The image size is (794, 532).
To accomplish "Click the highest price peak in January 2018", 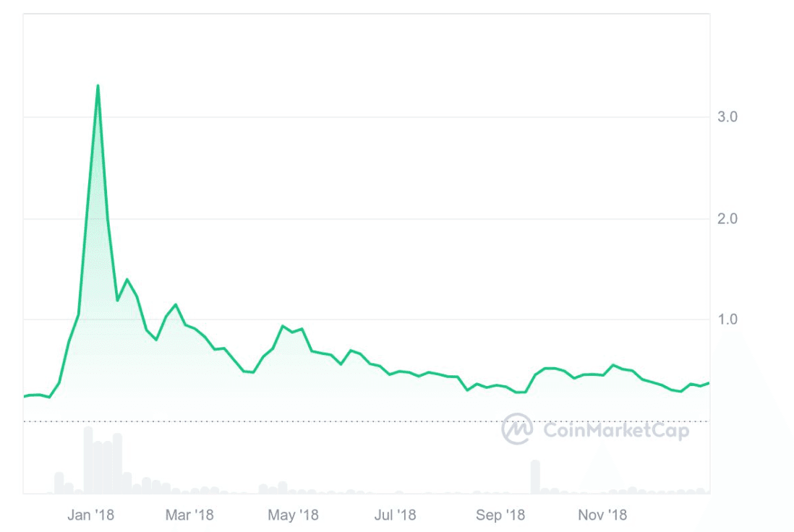I will [x=98, y=86].
